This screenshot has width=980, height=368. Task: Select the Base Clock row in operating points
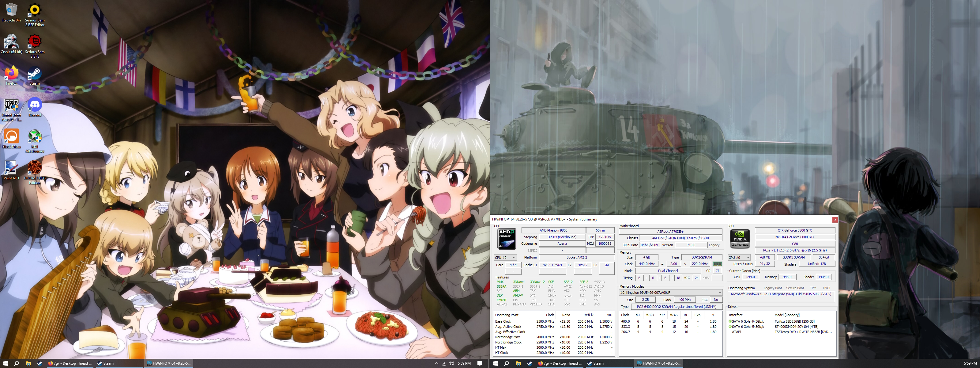(x=553, y=321)
